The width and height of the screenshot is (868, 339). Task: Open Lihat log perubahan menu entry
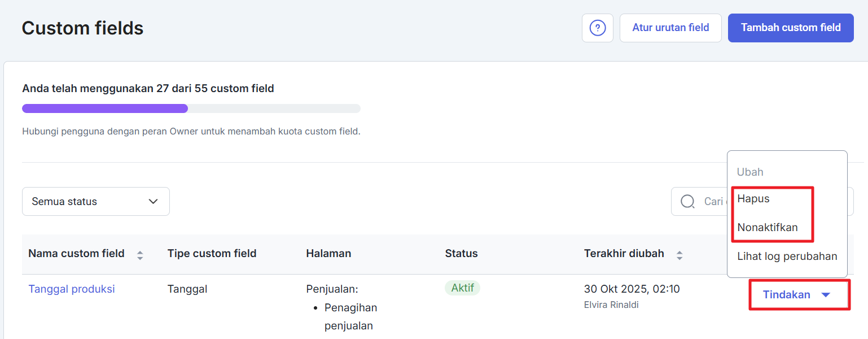(787, 257)
